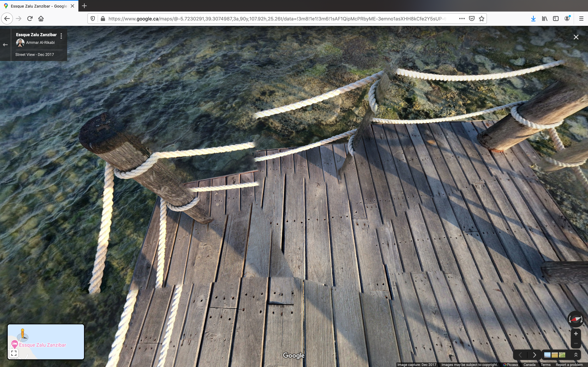
Task: Toggle the Firefox sidebar panel
Action: click(x=556, y=19)
